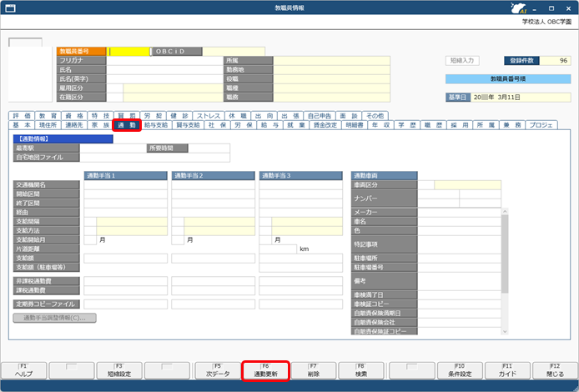Viewport: 579px width, 392px height.
Task: Click the 教職員番号 input field
Action: [x=127, y=52]
